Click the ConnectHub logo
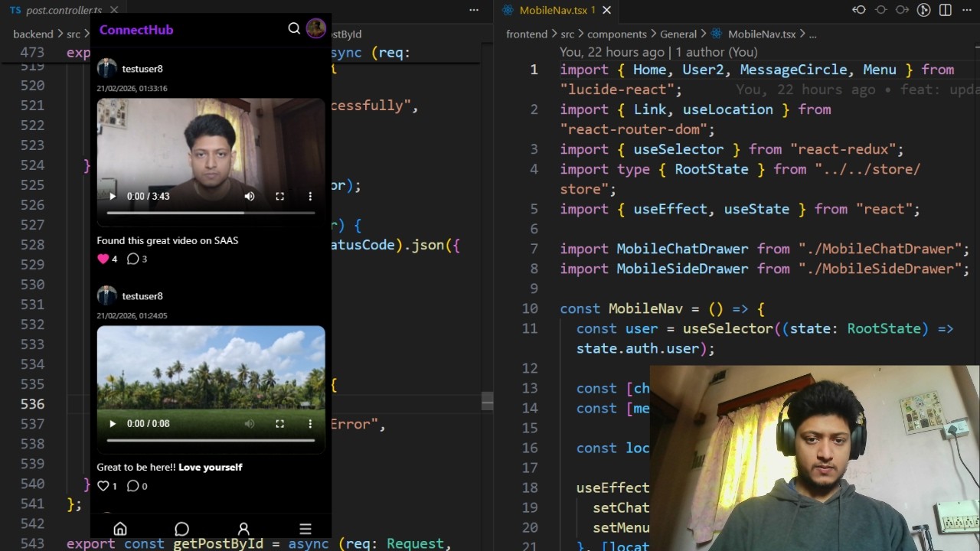The height and width of the screenshot is (551, 980). (x=136, y=30)
